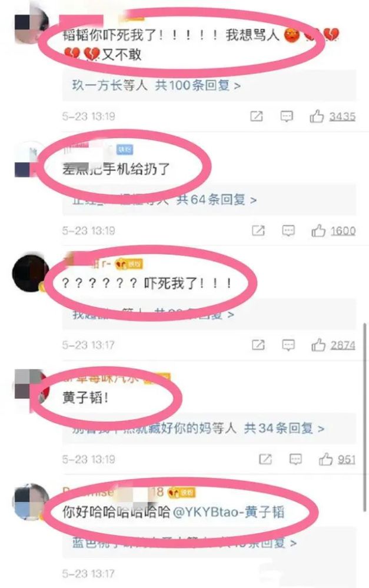The width and height of the screenshot is (369, 588).
Task: Open the @YKYBtao-黄子韬 mention link
Action: (x=228, y=512)
